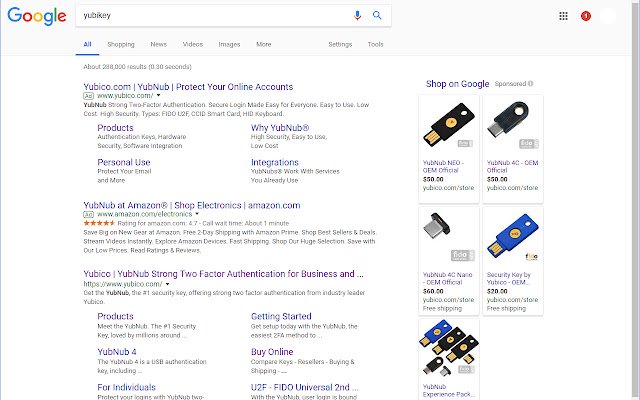Open Security Key by Yubico - OEM listing title
Viewport: 640px width, 400px height.
coord(509,278)
